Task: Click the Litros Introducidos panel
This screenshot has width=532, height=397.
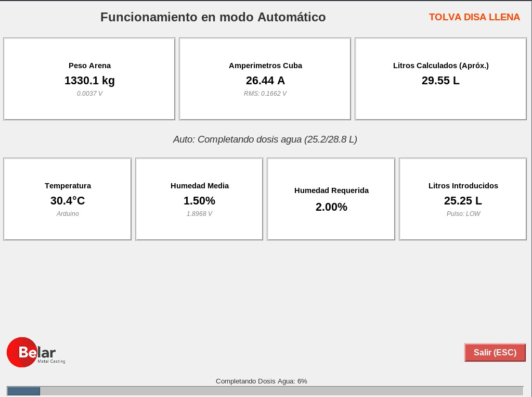Action: [x=463, y=199]
